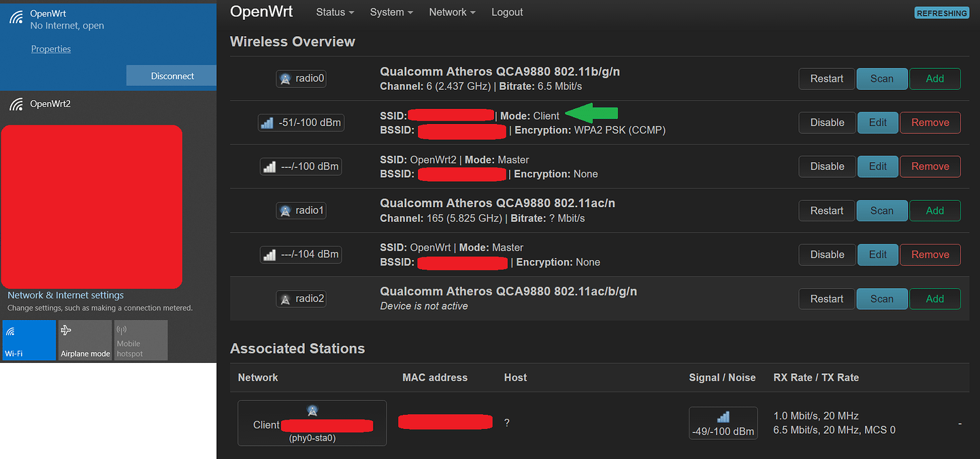Click the radio2 antenna badge icon
This screenshot has height=459, width=980.
pos(301,299)
